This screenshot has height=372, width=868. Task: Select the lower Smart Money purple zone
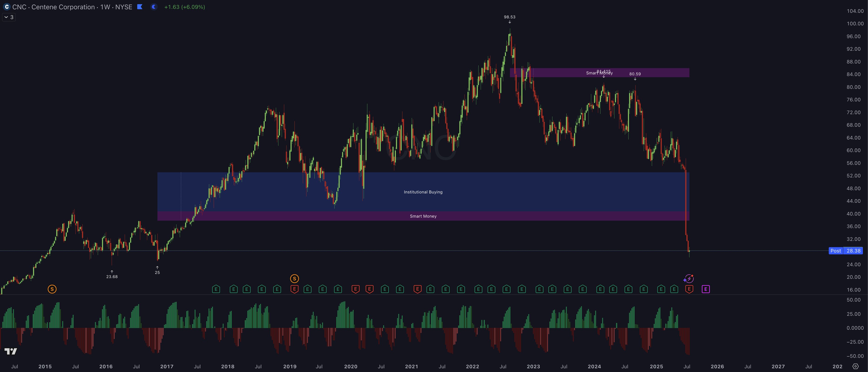(423, 216)
